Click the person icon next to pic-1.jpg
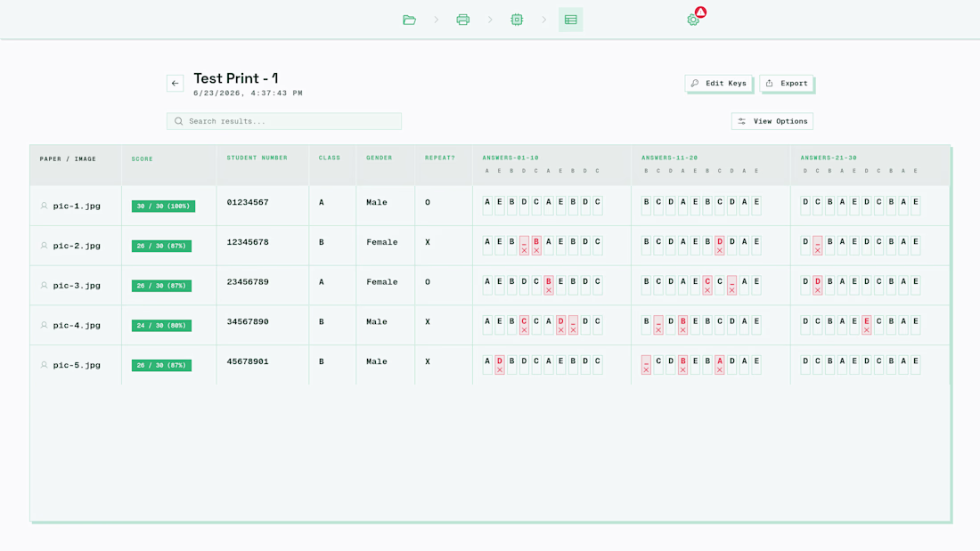The width and height of the screenshot is (980, 551). (x=45, y=206)
